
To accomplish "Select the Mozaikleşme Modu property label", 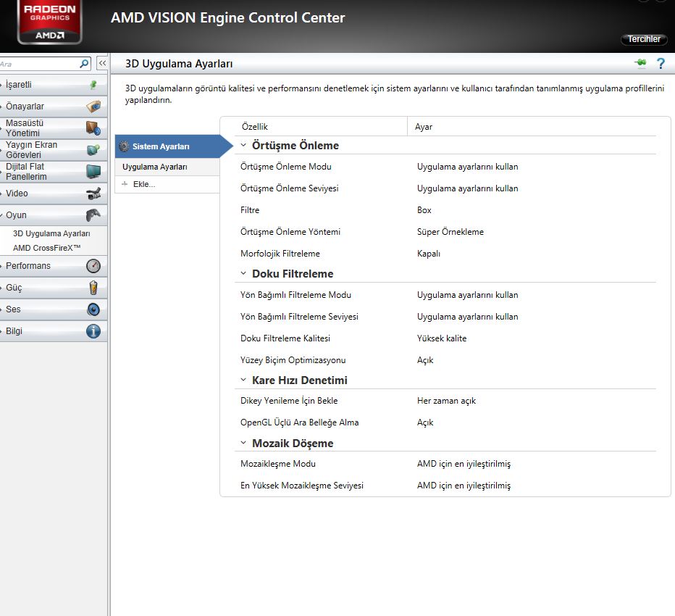I will coord(278,464).
